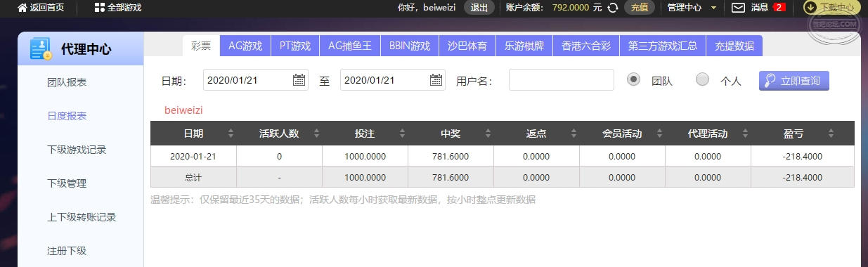Viewport: 868px width, 267px height.
Task: Select the 团队 radio button
Action: [x=633, y=79]
